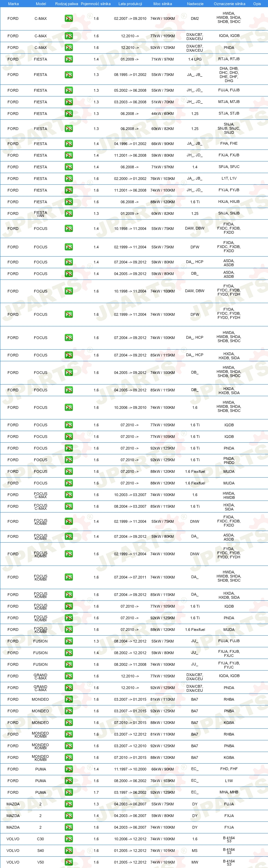
Task: Select the FIESTA VAN model cell
Action: 40,214
